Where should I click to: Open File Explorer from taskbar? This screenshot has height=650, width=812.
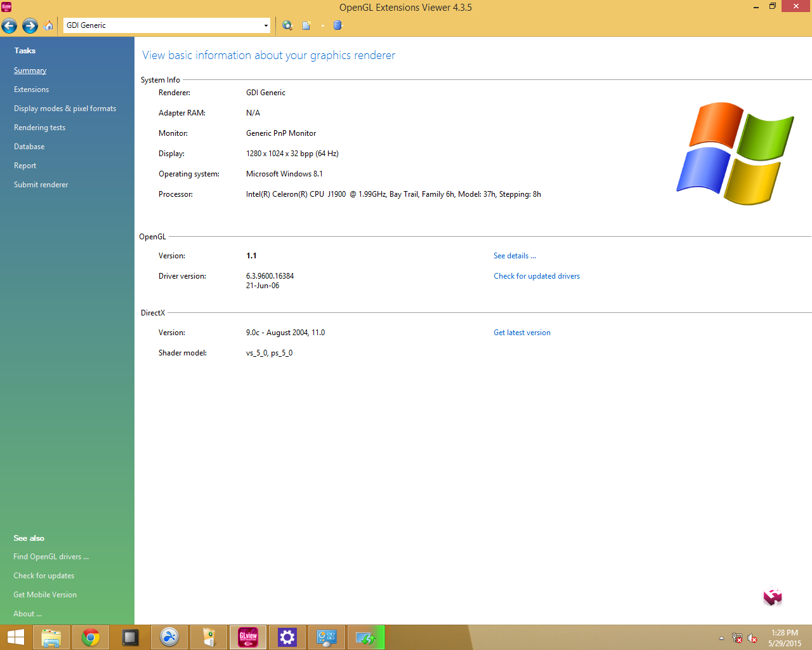51,637
